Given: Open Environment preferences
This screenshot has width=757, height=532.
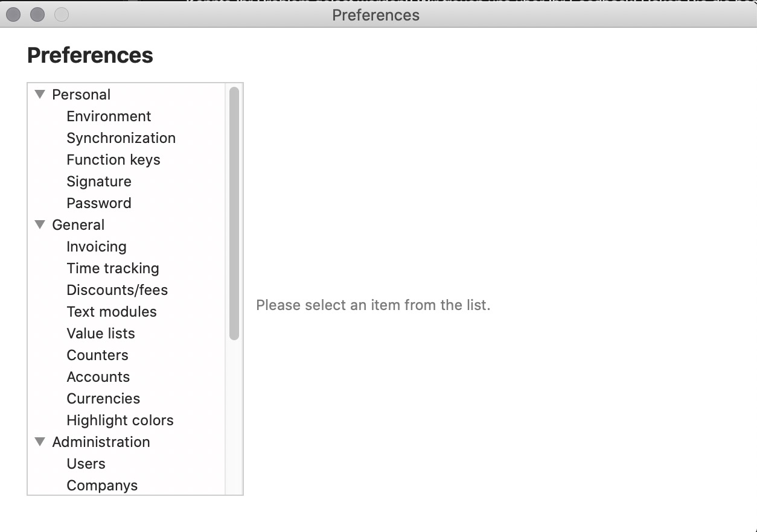Looking at the screenshot, I should 109,116.
